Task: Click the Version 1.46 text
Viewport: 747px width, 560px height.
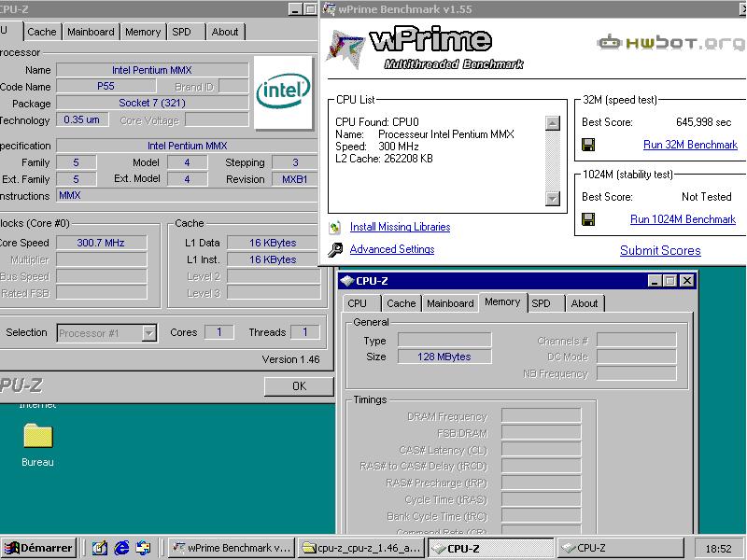Action: pyautogui.click(x=290, y=359)
